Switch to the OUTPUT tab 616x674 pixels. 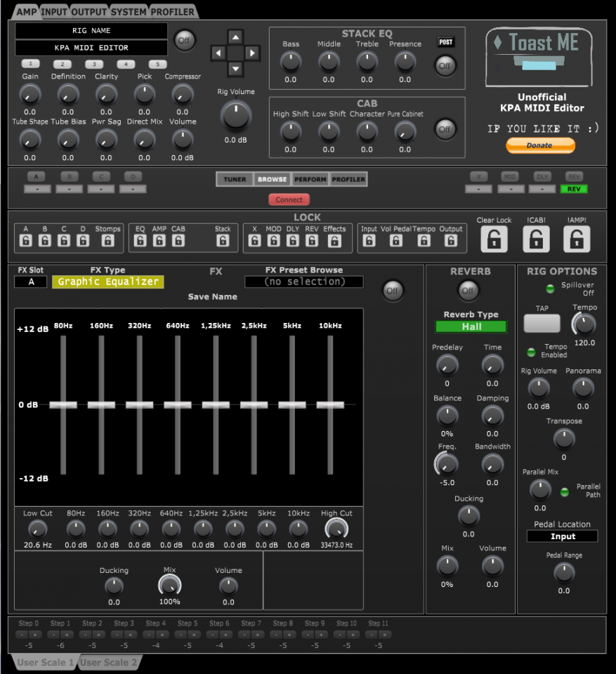coord(89,12)
